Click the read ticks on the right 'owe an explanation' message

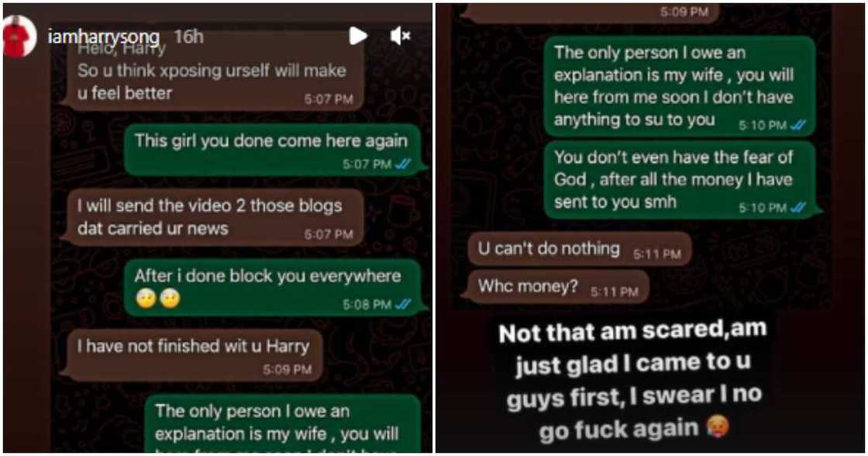(797, 125)
